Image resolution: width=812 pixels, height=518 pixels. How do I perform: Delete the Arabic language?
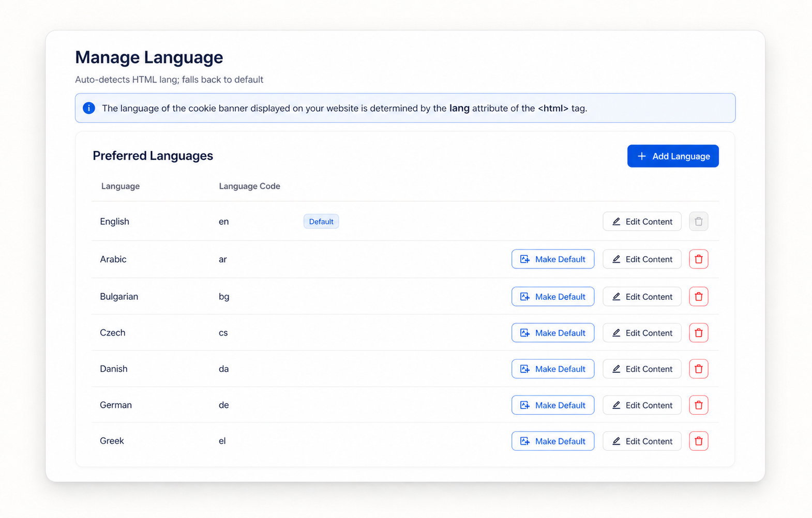point(699,259)
